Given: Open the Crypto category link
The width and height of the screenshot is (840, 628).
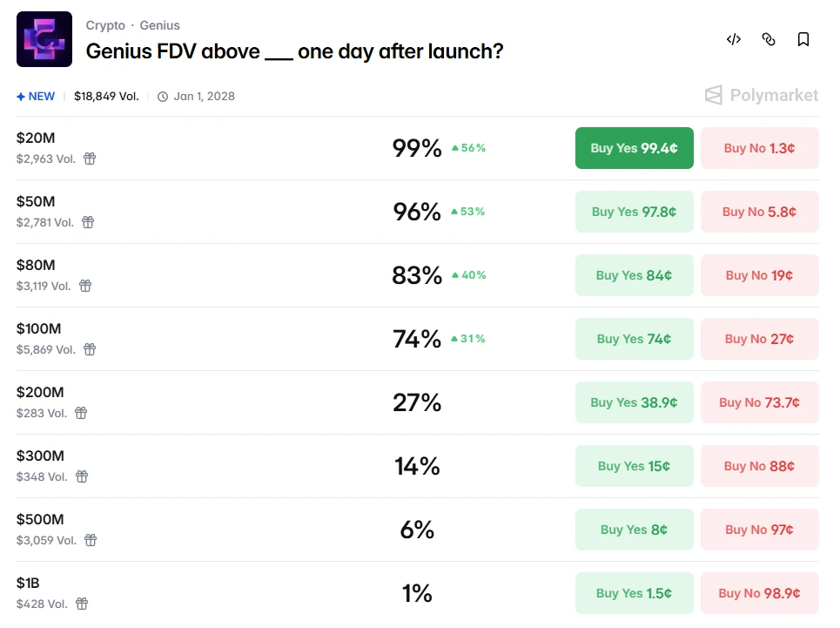Looking at the screenshot, I should [x=105, y=25].
